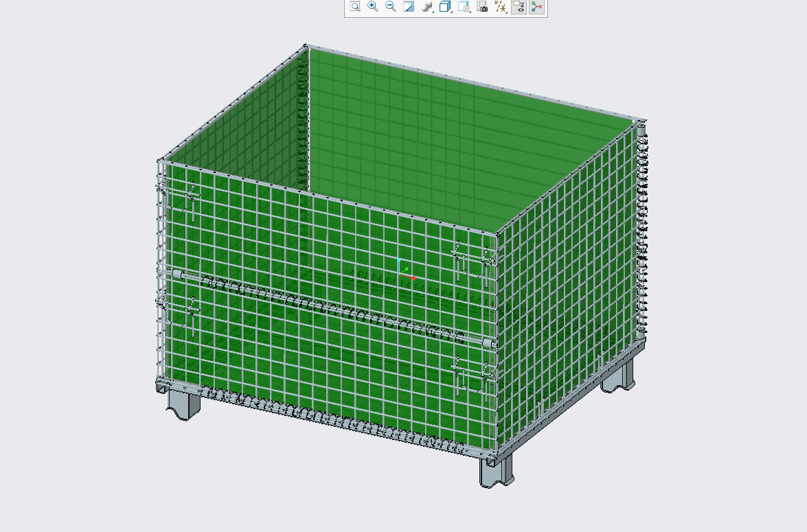This screenshot has width=807, height=532.
Task: Open the Datum Display Filters icon
Action: coord(500,6)
